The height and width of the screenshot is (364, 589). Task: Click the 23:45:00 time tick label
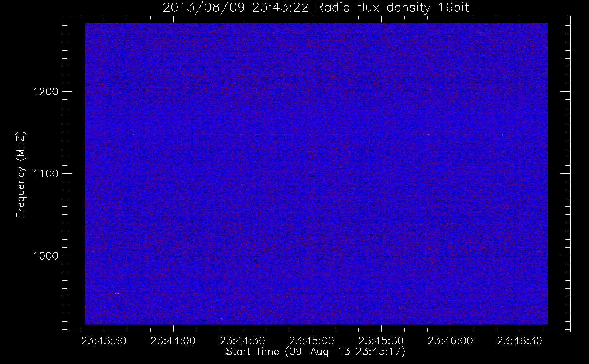312,341
